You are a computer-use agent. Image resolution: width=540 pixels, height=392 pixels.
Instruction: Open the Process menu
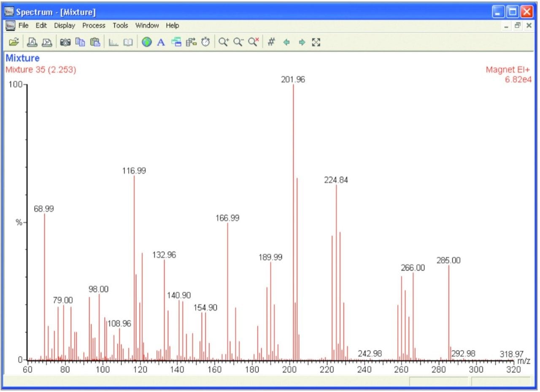tap(94, 26)
